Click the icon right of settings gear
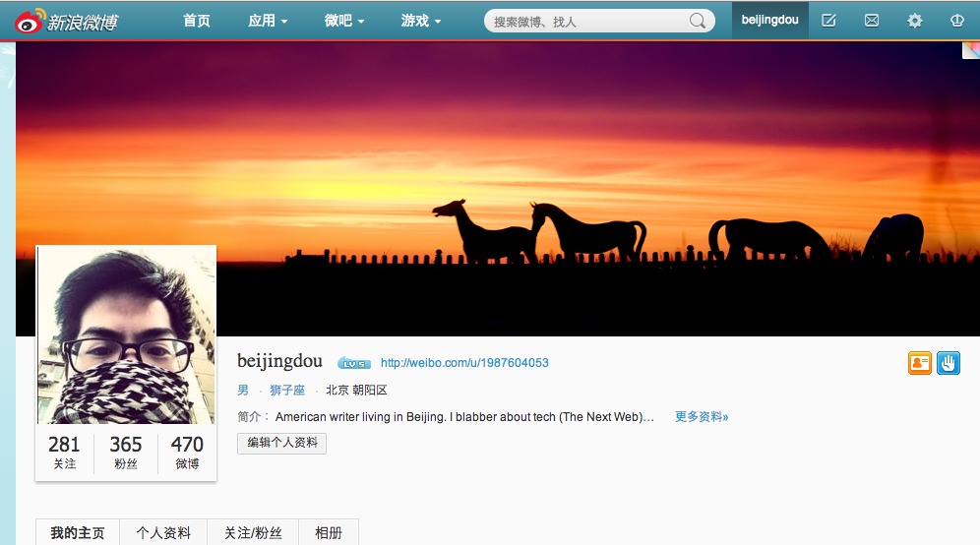 pos(956,21)
